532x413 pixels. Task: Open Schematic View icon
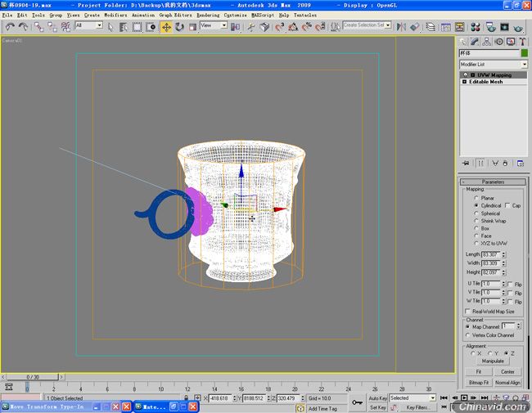(x=460, y=27)
